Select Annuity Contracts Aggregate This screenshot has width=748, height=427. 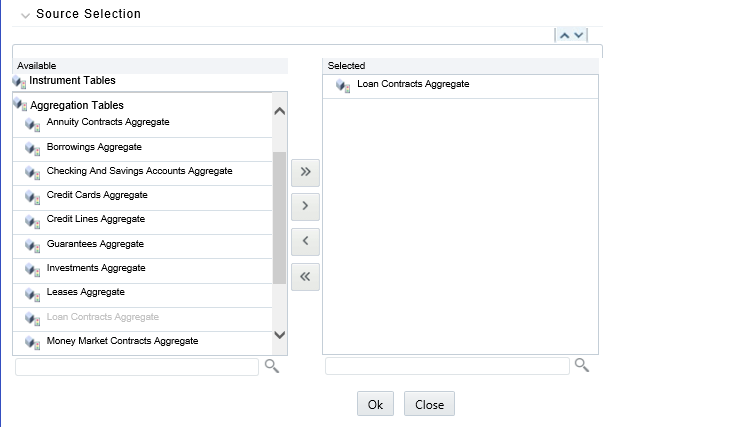108,122
